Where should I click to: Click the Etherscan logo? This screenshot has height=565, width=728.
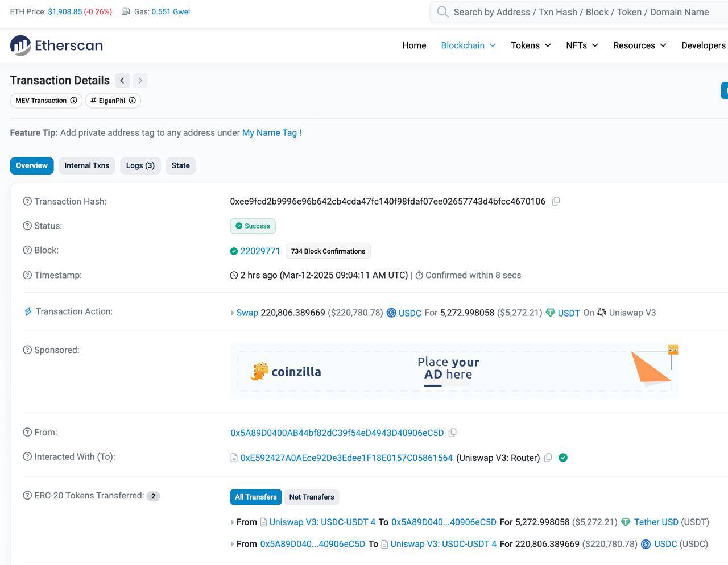coord(56,45)
